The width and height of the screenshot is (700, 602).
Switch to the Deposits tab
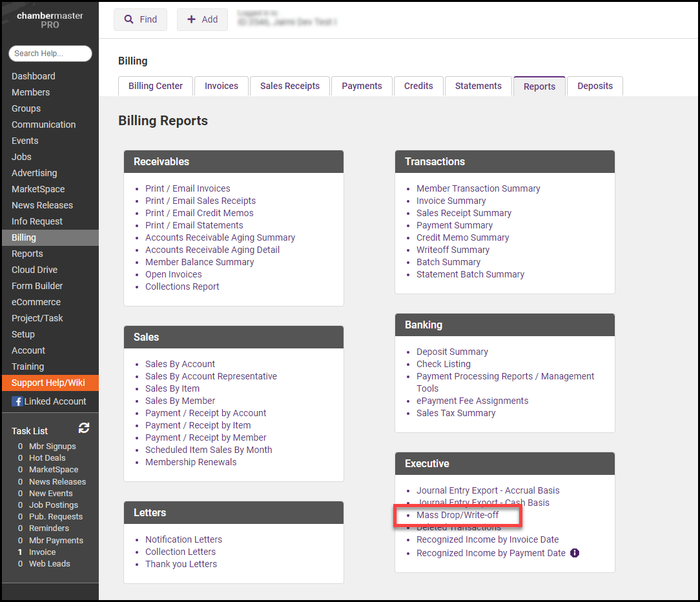595,86
